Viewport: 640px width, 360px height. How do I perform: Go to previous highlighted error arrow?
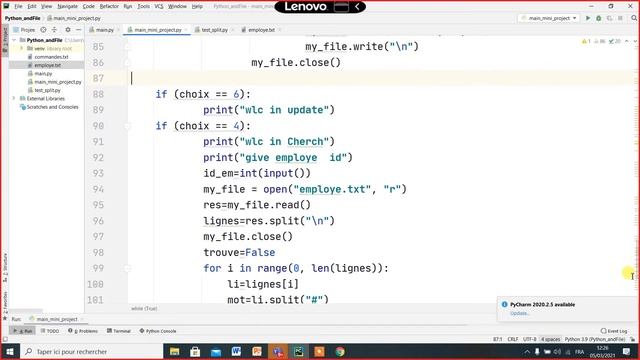(627, 41)
